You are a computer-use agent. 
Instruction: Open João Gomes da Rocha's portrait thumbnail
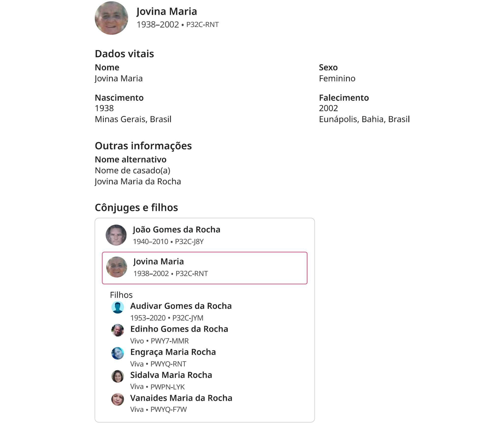(x=116, y=235)
